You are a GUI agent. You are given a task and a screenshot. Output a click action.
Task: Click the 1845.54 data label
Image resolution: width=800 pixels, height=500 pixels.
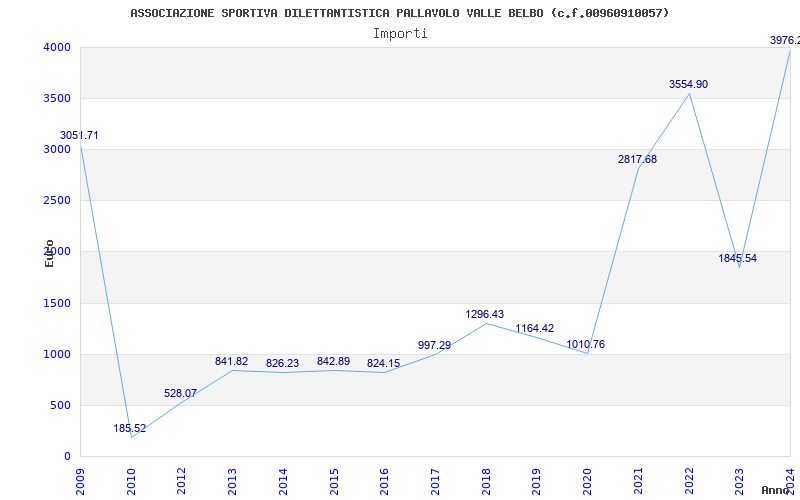(737, 258)
